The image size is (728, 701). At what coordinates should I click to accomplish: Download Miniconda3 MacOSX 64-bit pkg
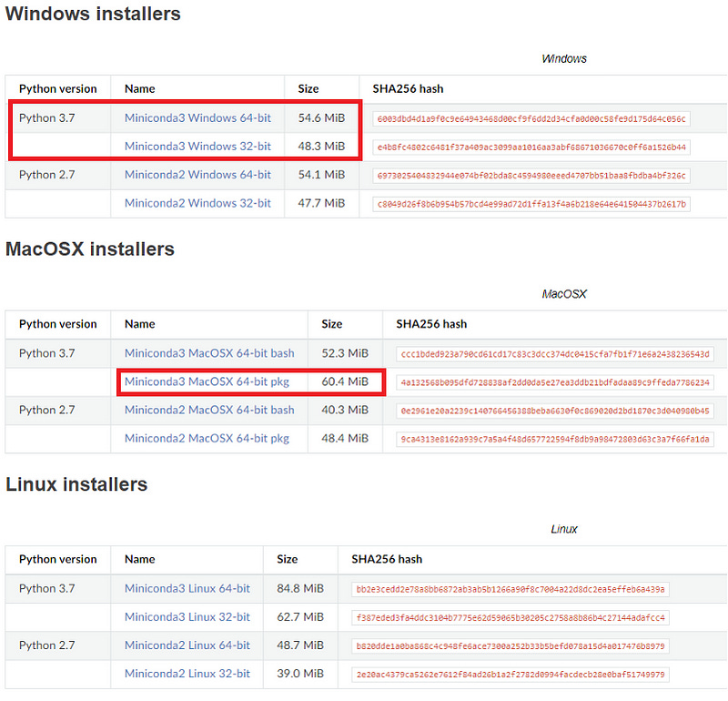click(x=207, y=381)
